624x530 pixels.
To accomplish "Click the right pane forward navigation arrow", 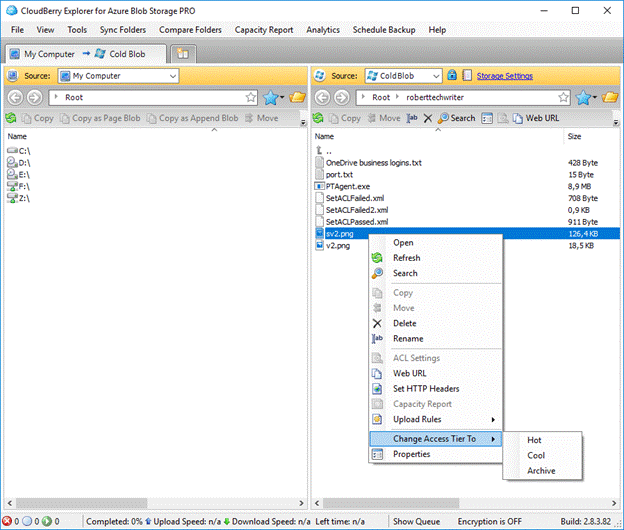I will [x=341, y=97].
